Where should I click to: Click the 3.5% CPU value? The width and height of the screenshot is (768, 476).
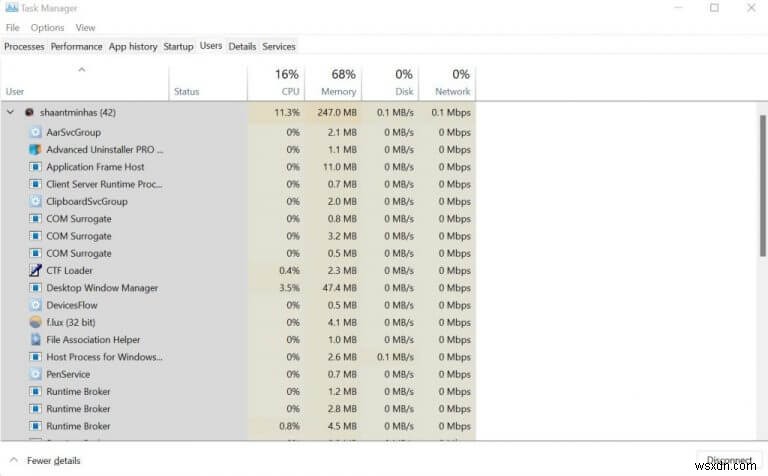(x=289, y=288)
